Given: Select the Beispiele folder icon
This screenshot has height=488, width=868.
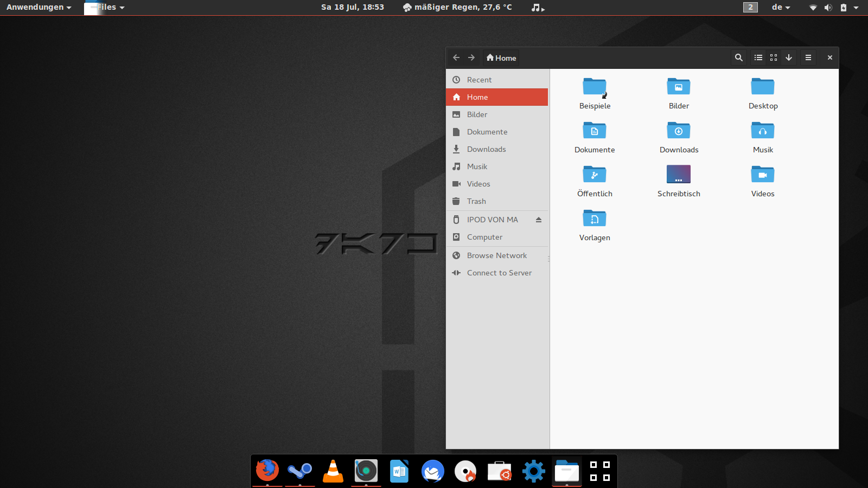Looking at the screenshot, I should (595, 87).
